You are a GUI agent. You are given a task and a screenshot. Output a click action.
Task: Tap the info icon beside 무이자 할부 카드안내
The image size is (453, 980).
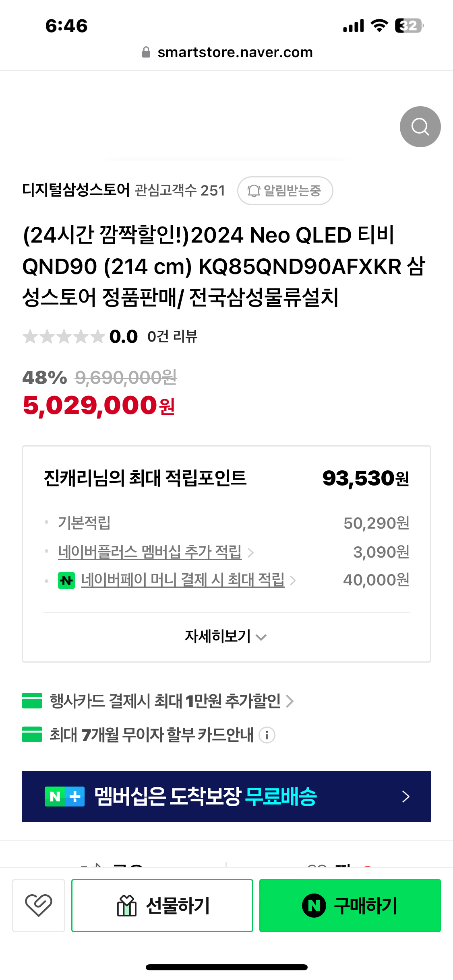[267, 735]
